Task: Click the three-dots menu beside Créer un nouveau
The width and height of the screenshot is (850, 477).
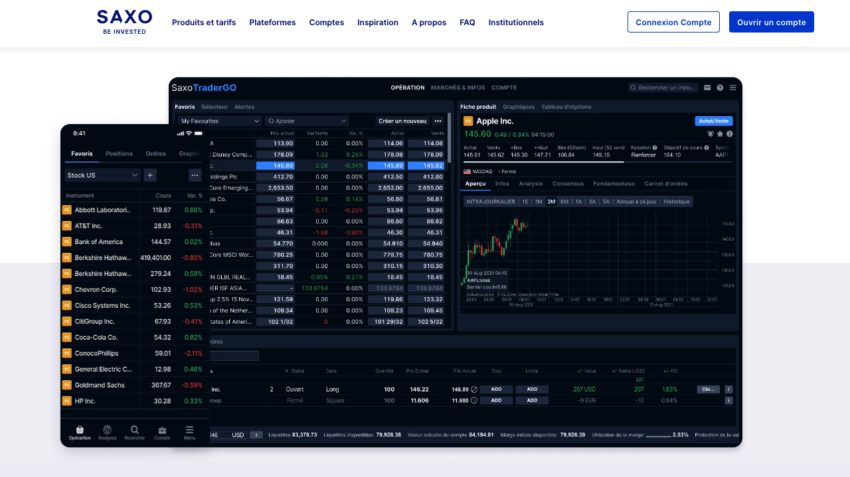Action: click(x=438, y=121)
